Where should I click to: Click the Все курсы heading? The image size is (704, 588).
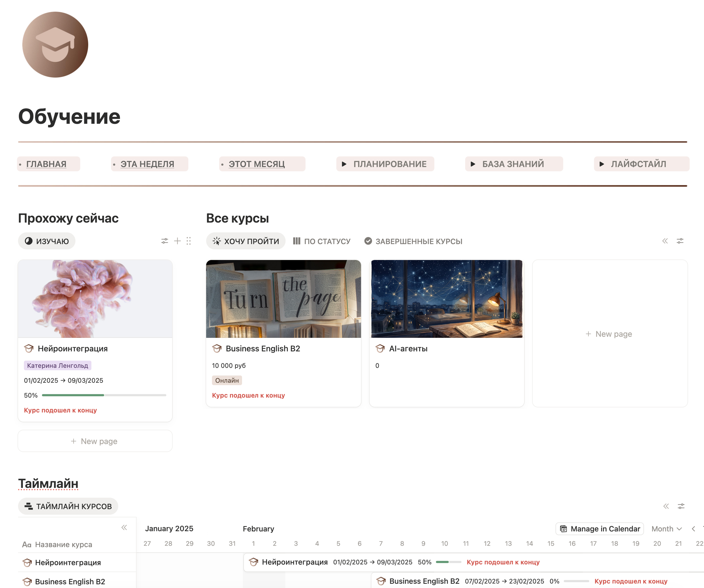coord(238,218)
